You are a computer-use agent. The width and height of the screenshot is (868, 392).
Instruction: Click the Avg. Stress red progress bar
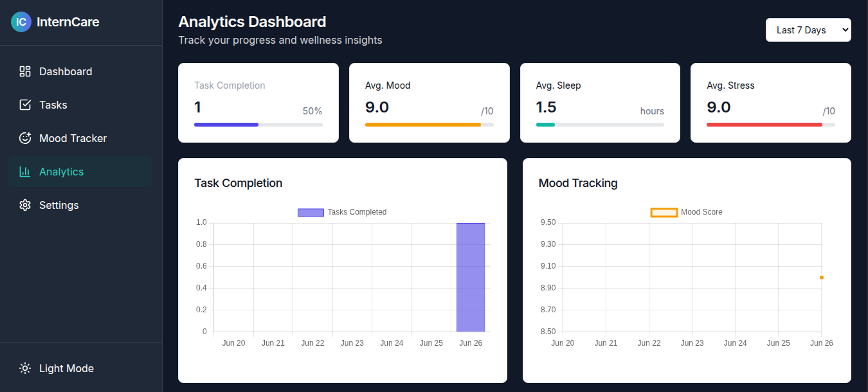click(764, 124)
